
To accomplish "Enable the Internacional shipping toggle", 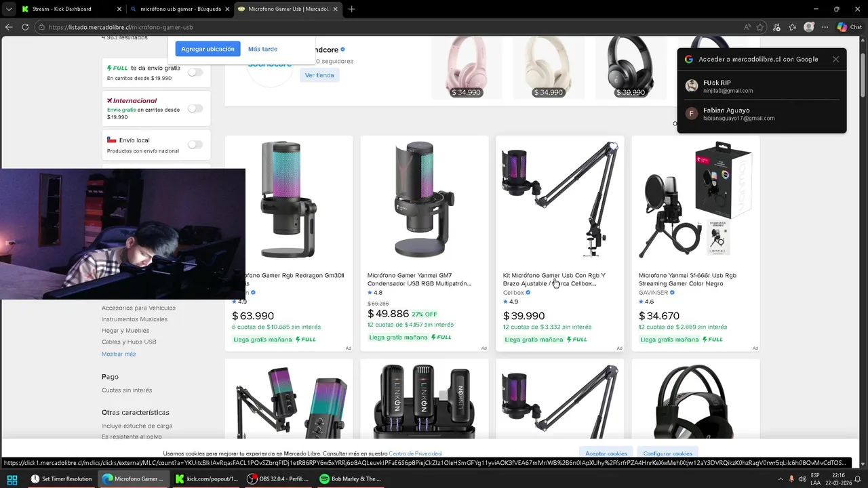I will [195, 108].
